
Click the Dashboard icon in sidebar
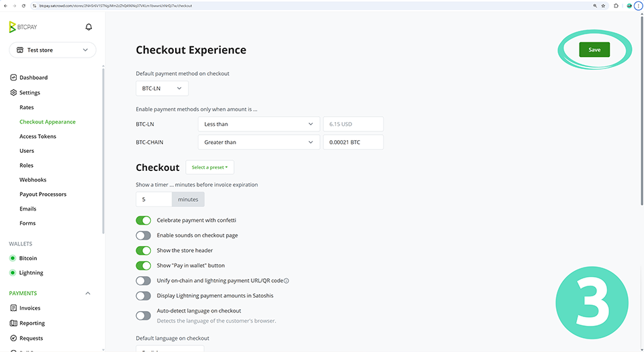(13, 78)
